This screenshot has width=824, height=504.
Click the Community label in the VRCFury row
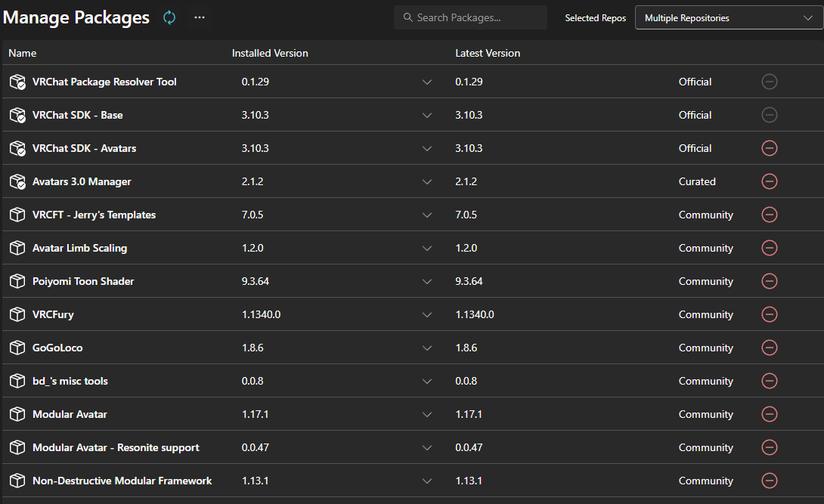(x=706, y=314)
